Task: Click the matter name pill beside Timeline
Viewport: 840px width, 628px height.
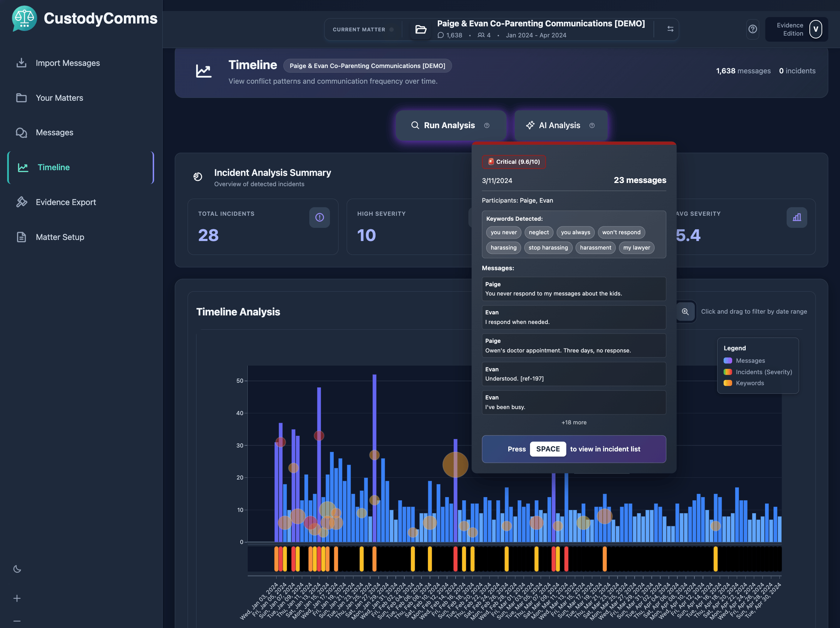Action: (x=367, y=66)
